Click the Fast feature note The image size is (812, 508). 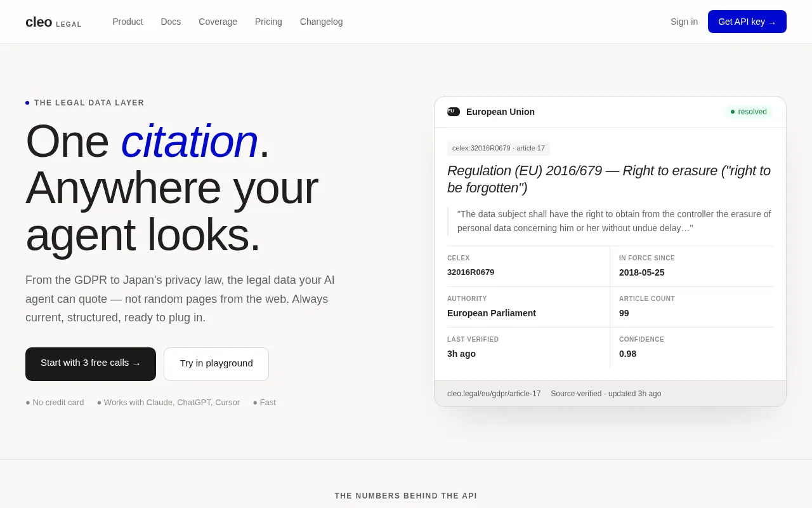click(x=264, y=402)
